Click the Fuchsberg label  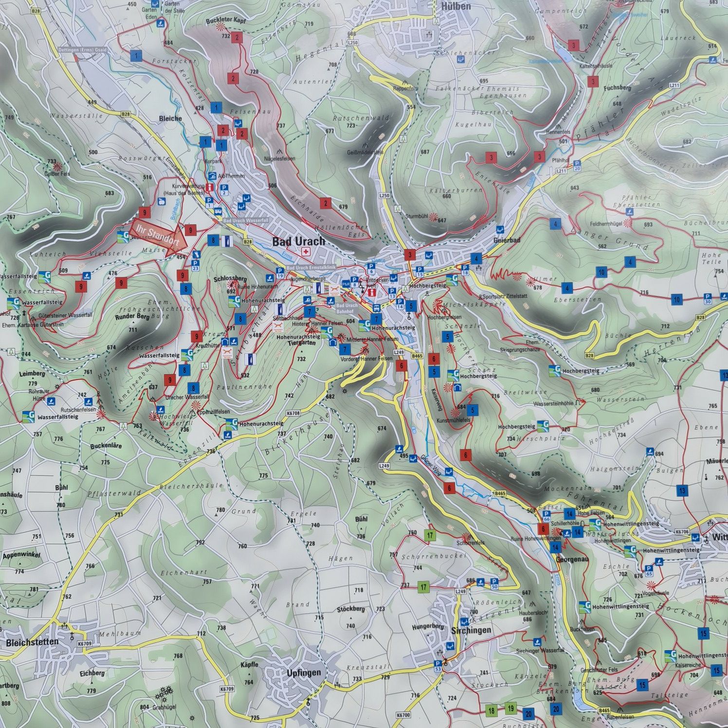coord(617,88)
